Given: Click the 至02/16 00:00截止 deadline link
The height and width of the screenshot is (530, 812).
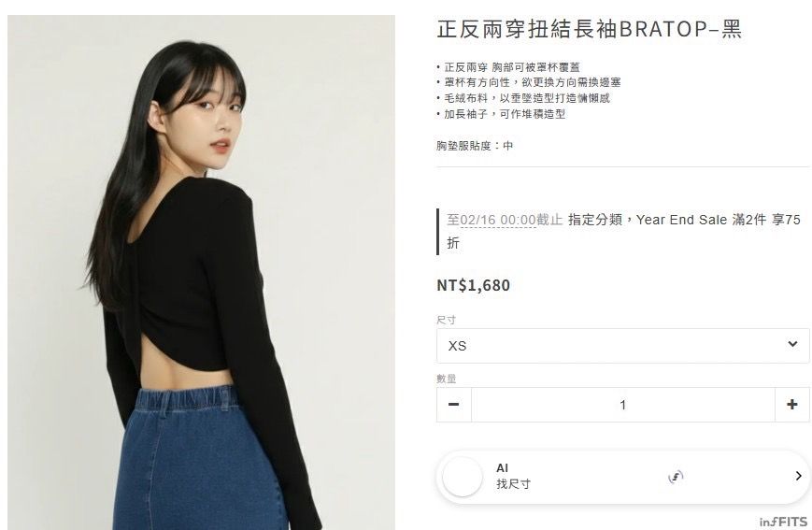Looking at the screenshot, I should click(505, 220).
